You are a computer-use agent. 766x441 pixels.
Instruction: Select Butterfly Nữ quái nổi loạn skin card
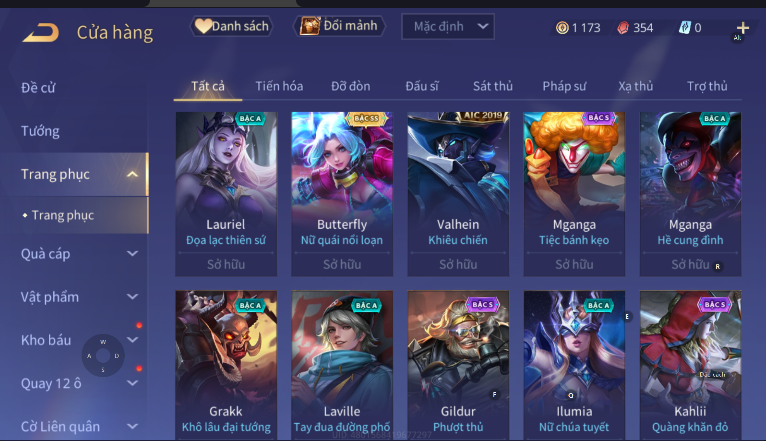tap(342, 194)
